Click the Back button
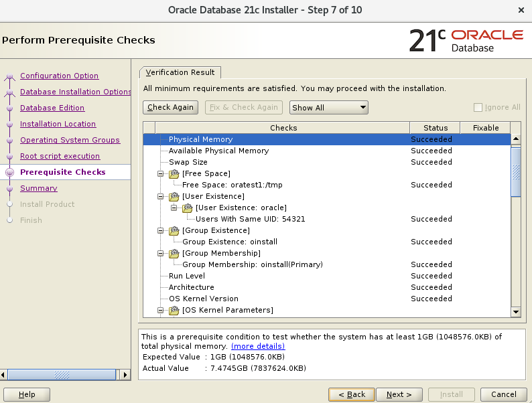This screenshot has height=403, width=532. click(352, 394)
